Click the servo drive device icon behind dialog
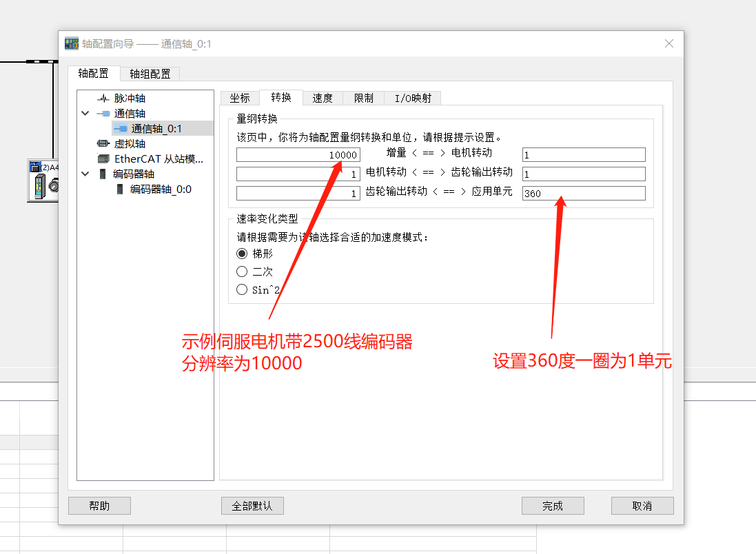 (43, 181)
